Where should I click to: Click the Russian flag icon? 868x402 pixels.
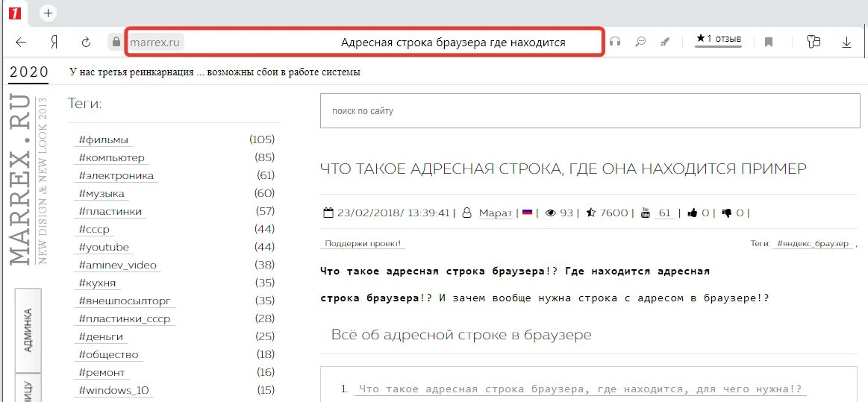pyautogui.click(x=527, y=213)
